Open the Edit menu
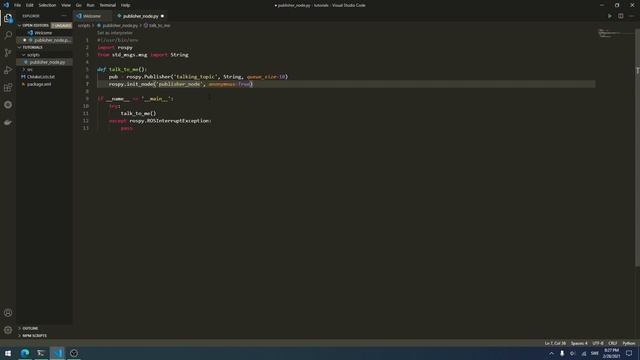The width and height of the screenshot is (640, 360). [x=29, y=5]
